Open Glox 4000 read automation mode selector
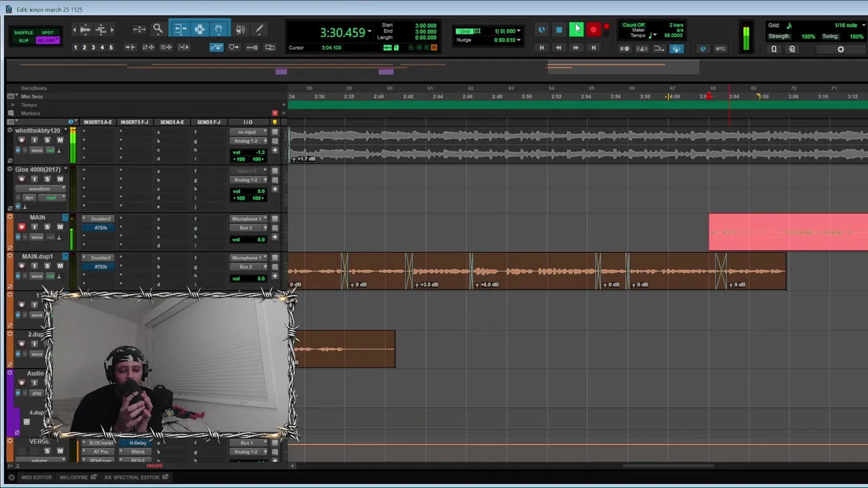This screenshot has width=868, height=488. 51,197
